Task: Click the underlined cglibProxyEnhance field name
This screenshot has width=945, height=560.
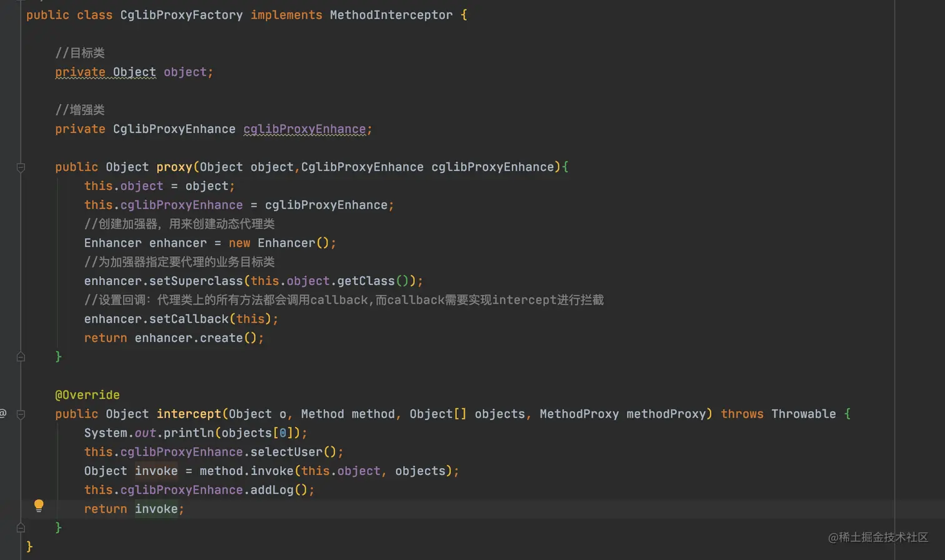Action: point(304,129)
